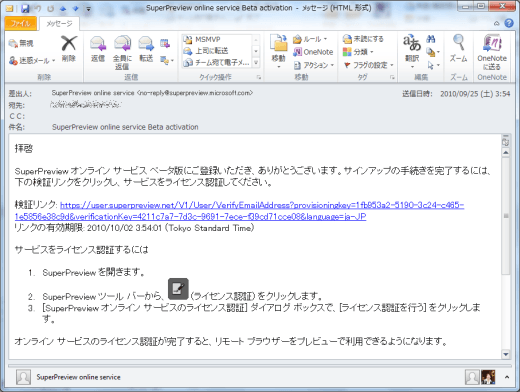Click the Outlook envelope icon in title bar
Viewport: 520px width, 392px height.
9,8
